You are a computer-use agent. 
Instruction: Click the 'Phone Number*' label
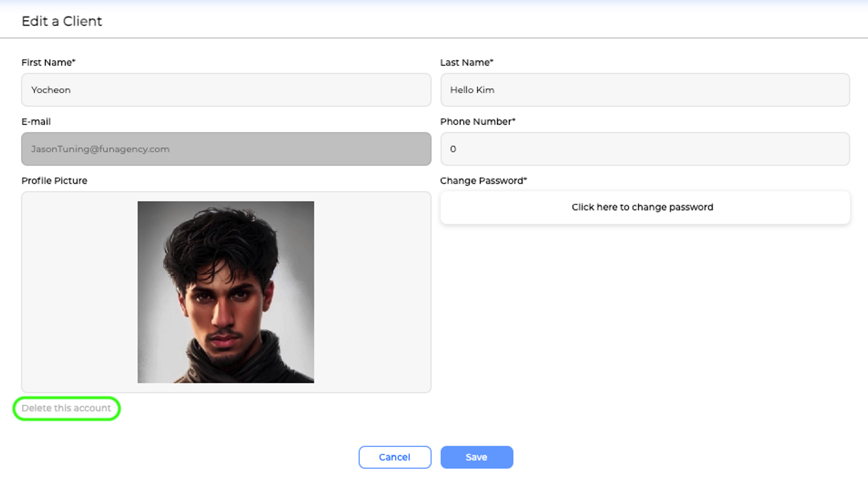coord(477,121)
